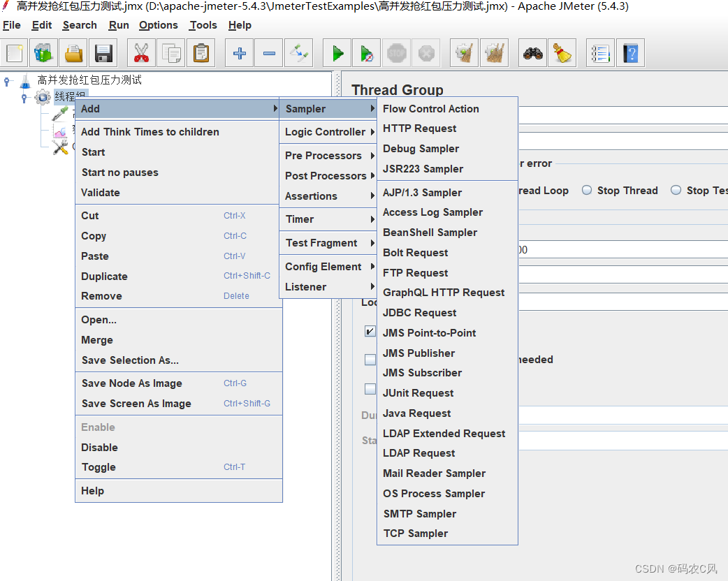The height and width of the screenshot is (581, 728).
Task: Click Save Node As Image
Action: 178,384
